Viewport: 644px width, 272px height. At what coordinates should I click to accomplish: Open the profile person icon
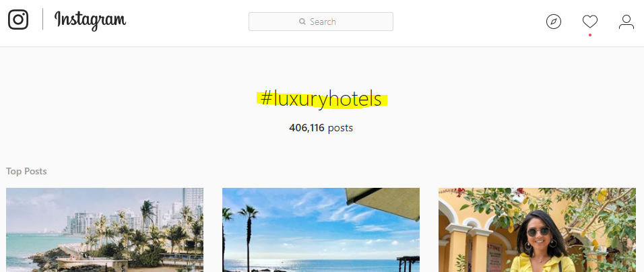(626, 22)
